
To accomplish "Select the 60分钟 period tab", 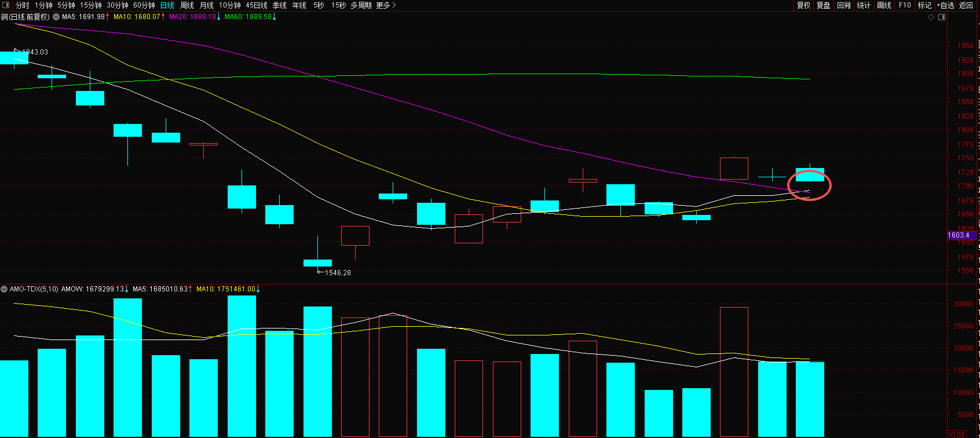I will (x=144, y=5).
